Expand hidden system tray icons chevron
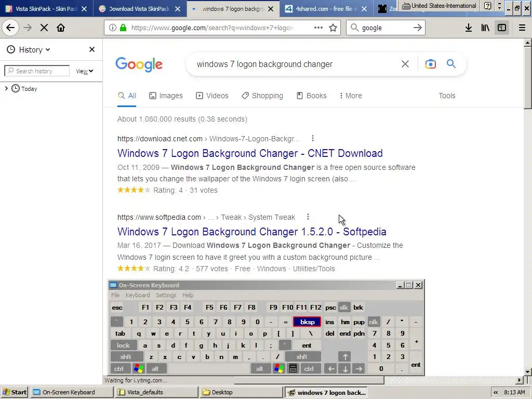Viewport: 532px width, 399px height. coord(496,392)
